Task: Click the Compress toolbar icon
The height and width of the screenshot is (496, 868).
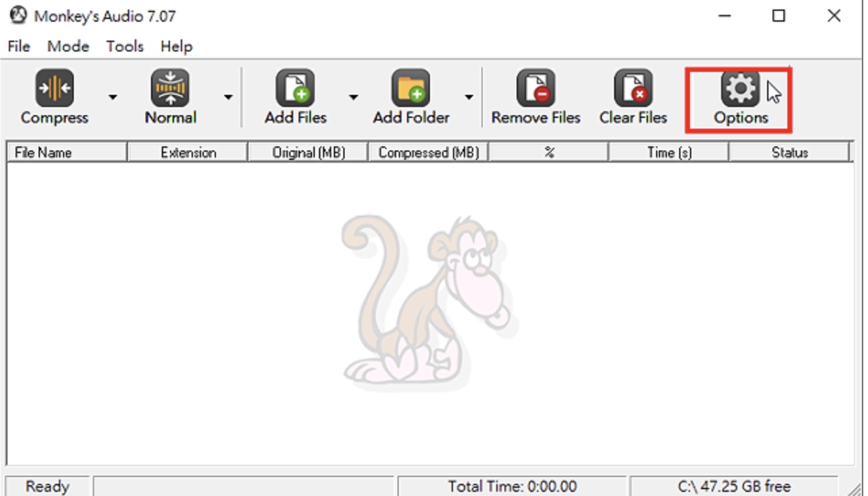Action: coord(54,88)
